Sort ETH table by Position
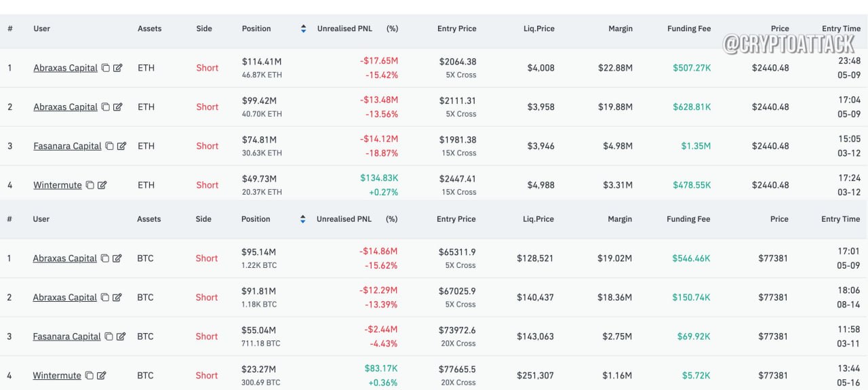 [303, 28]
